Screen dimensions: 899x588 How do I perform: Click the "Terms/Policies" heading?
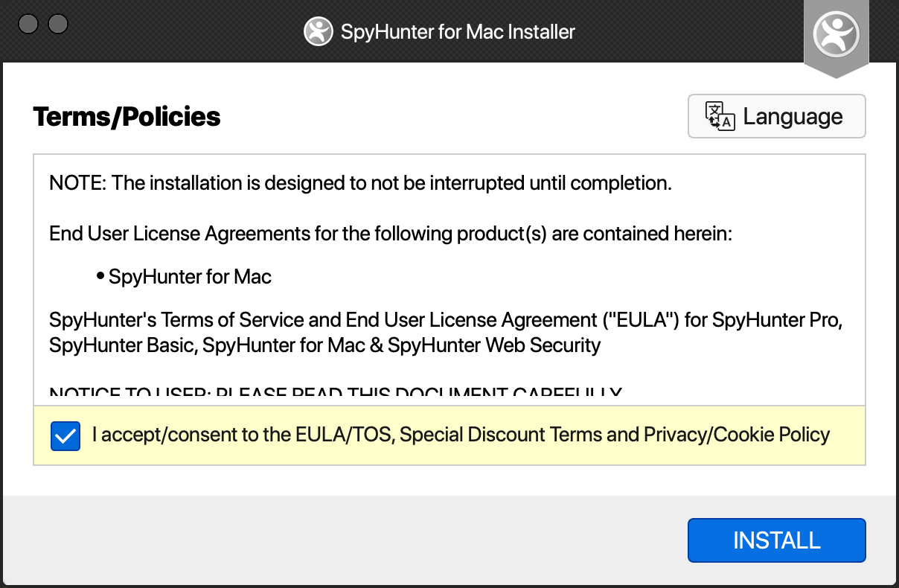(127, 117)
